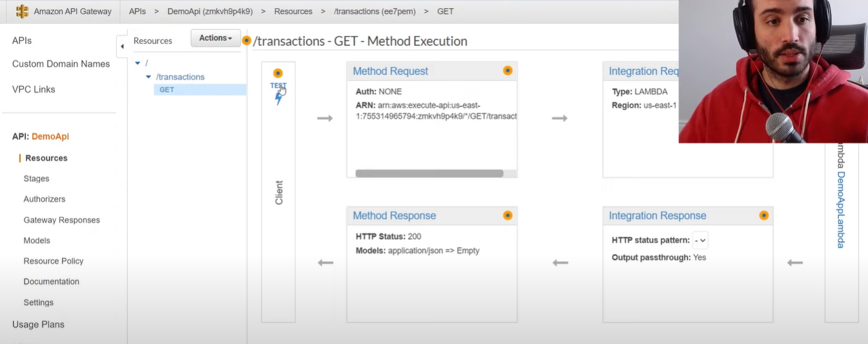Image resolution: width=868 pixels, height=344 pixels.
Task: Open Resource Policy section
Action: pyautogui.click(x=54, y=261)
